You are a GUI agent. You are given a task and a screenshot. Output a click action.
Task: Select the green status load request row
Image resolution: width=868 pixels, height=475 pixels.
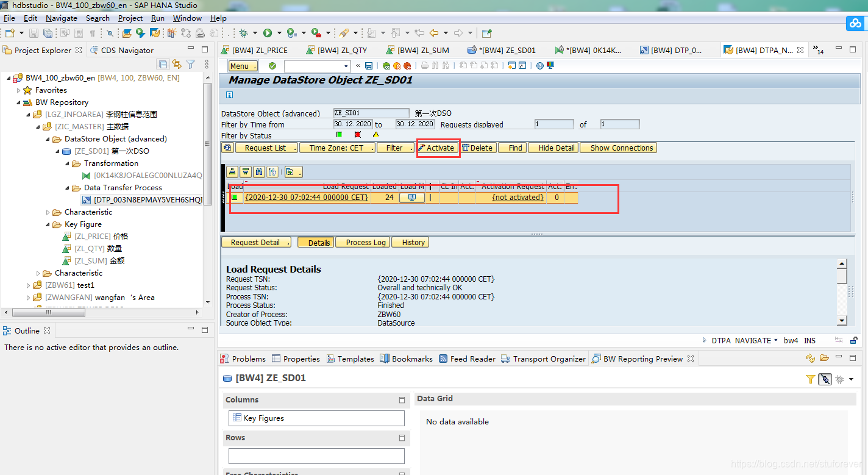click(x=234, y=198)
